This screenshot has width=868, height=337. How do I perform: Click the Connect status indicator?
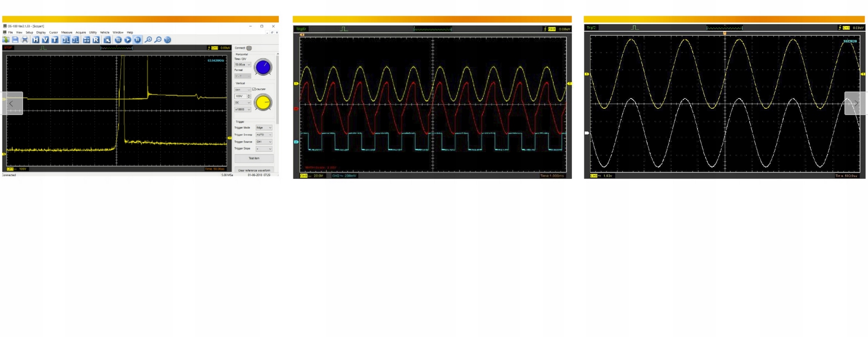point(249,48)
